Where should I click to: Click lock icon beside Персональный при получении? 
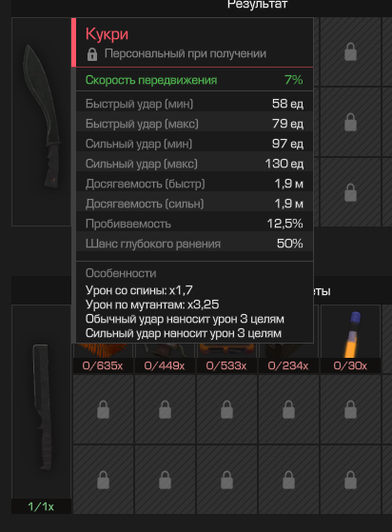click(92, 54)
